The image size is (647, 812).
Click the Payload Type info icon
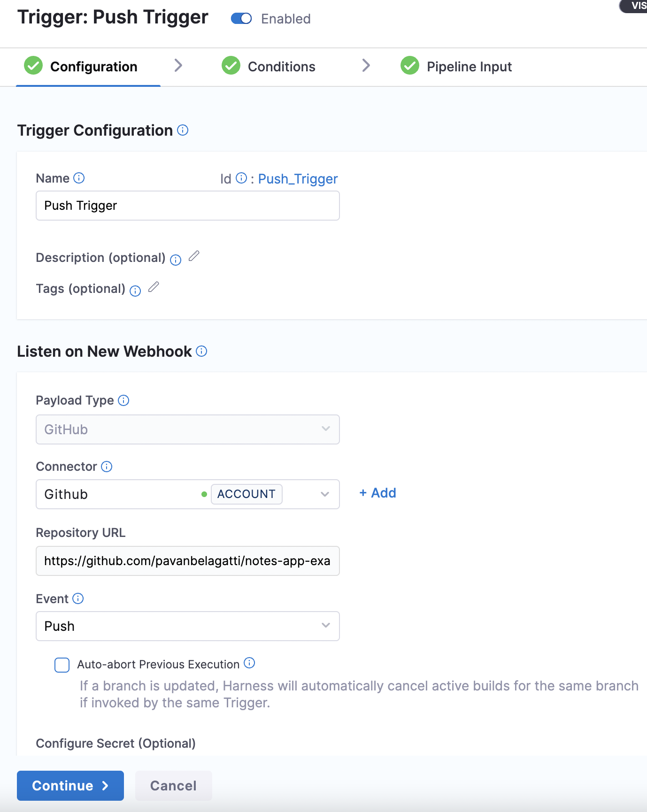[123, 400]
